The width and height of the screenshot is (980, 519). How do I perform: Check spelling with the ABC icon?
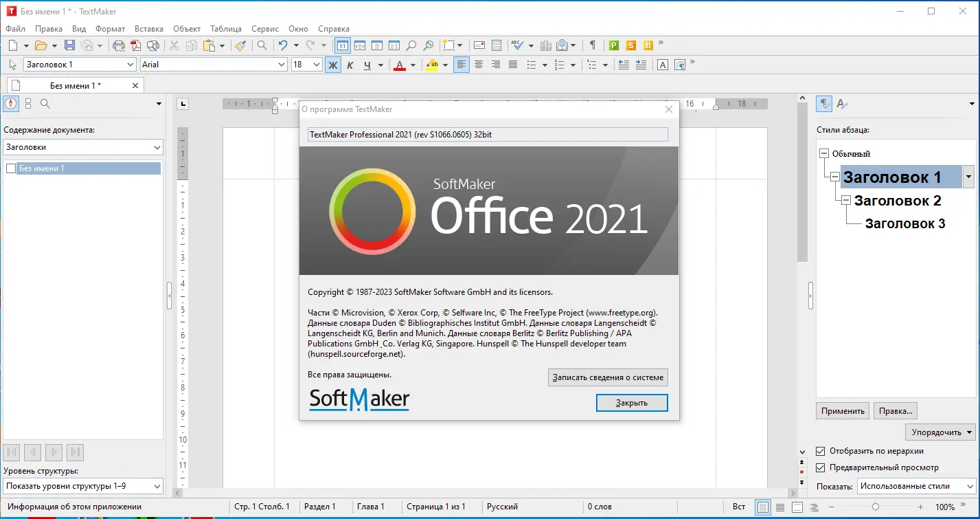[x=517, y=45]
